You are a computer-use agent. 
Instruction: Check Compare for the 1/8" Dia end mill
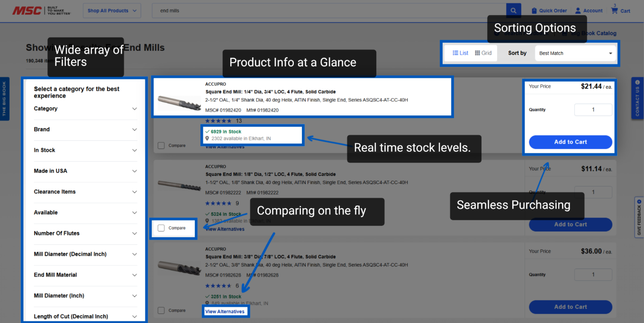(161, 228)
